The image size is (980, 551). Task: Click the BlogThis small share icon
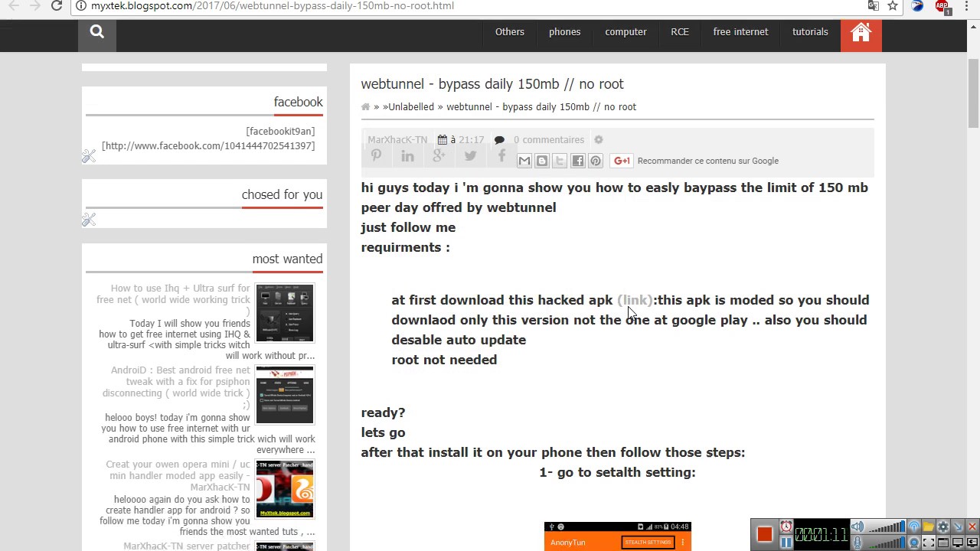click(542, 161)
